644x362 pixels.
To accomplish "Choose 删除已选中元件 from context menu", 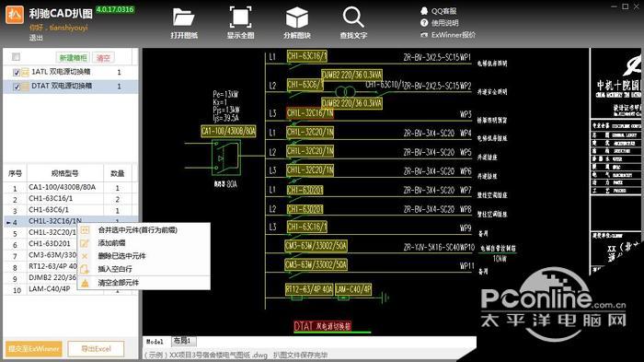I will 144,256.
